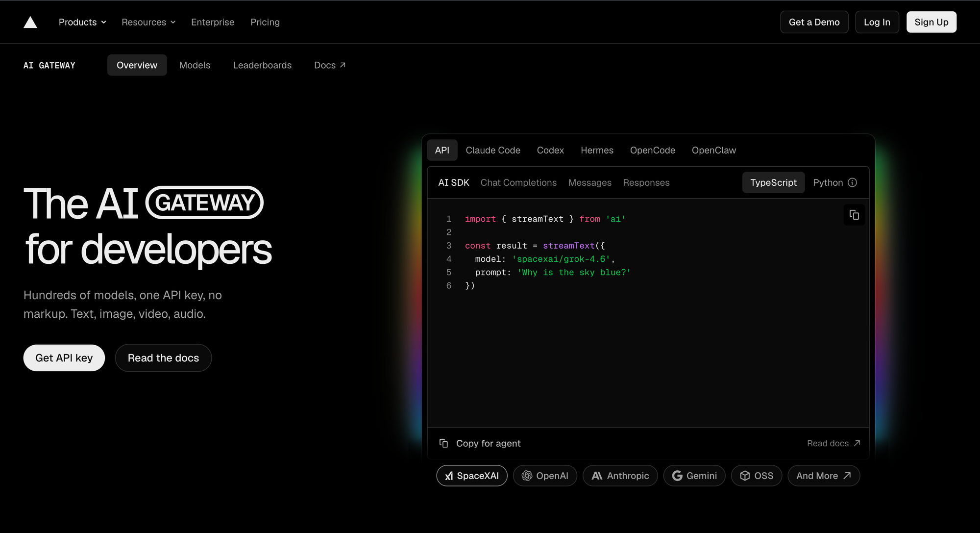The image size is (980, 533).
Task: Click the Anthropic logo icon in chip
Action: (597, 476)
